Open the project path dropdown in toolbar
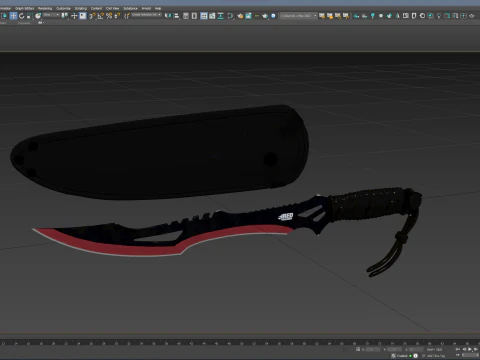 coord(298,15)
